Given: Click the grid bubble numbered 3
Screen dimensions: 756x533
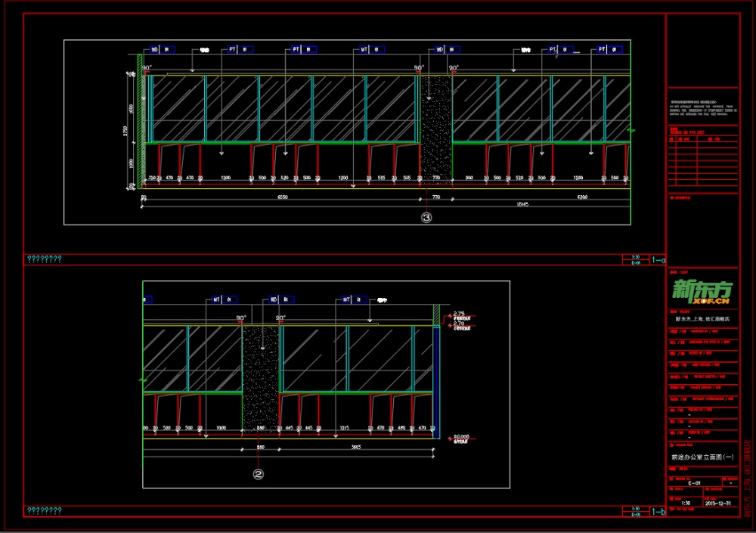Looking at the screenshot, I should 426,218.
